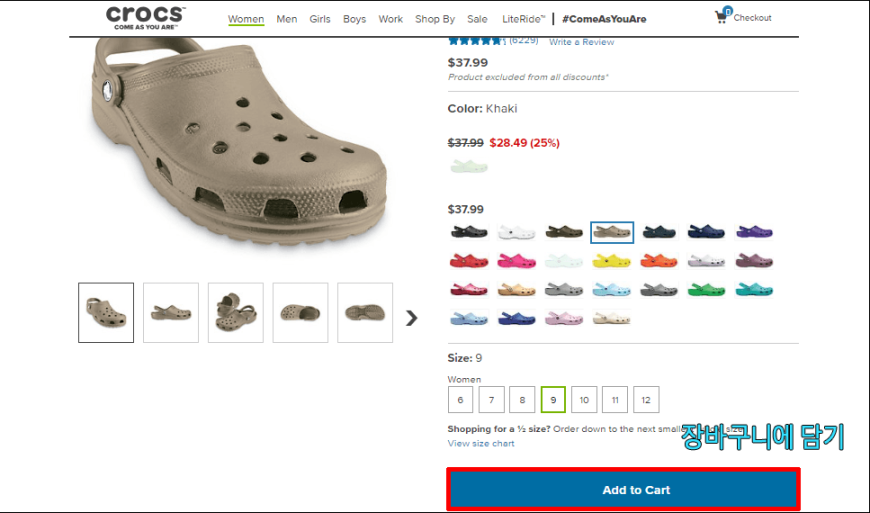Select the purple clog color
The width and height of the screenshot is (870, 513).
754,232
